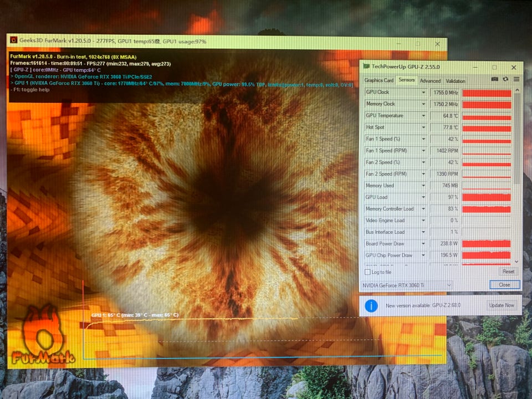Click the FurMark title bar app icon

coord(13,40)
